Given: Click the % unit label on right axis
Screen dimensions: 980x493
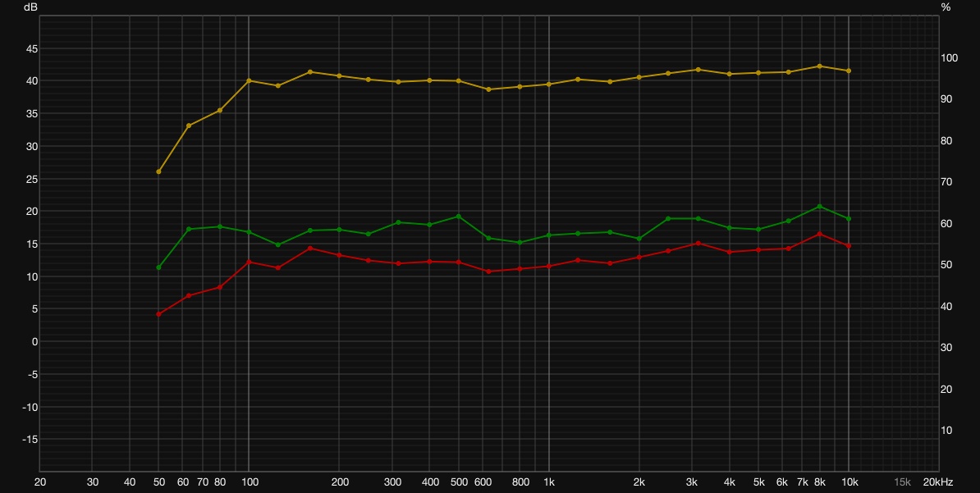Looking at the screenshot, I should coord(946,7).
